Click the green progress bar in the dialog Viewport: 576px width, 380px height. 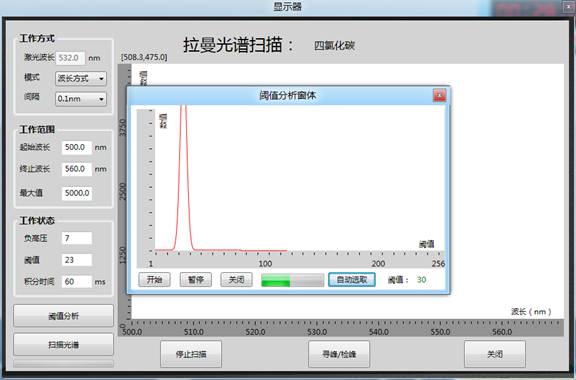(x=292, y=280)
